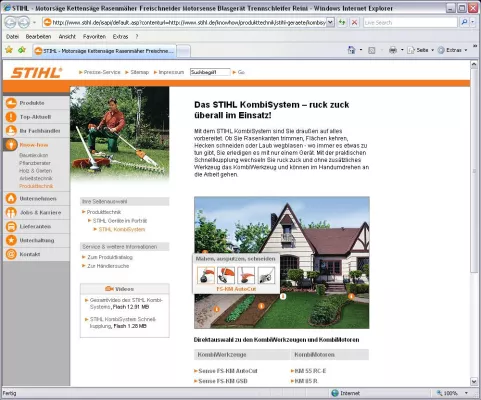Open the Ansicht menu
The height and width of the screenshot is (400, 481).
click(67, 37)
